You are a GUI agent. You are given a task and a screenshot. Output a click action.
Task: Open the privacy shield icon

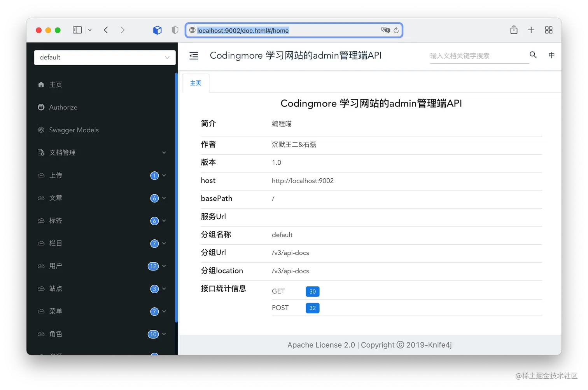coord(175,30)
